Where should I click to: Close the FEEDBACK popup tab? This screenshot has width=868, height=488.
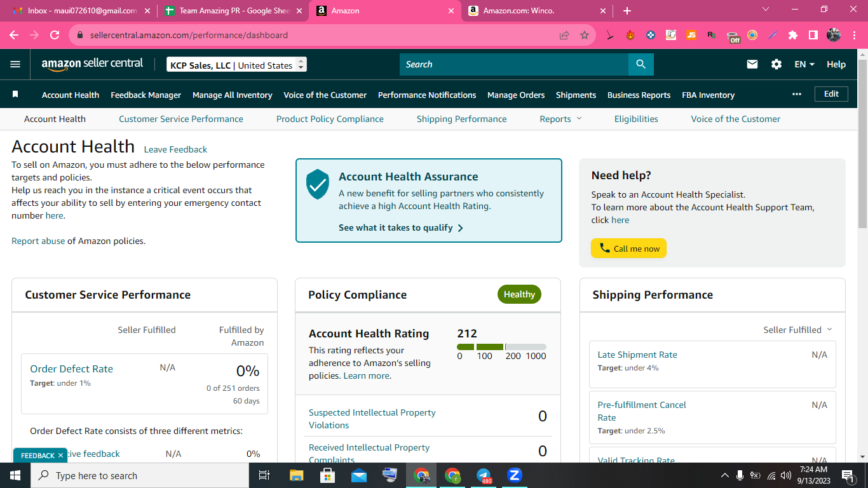click(x=61, y=455)
